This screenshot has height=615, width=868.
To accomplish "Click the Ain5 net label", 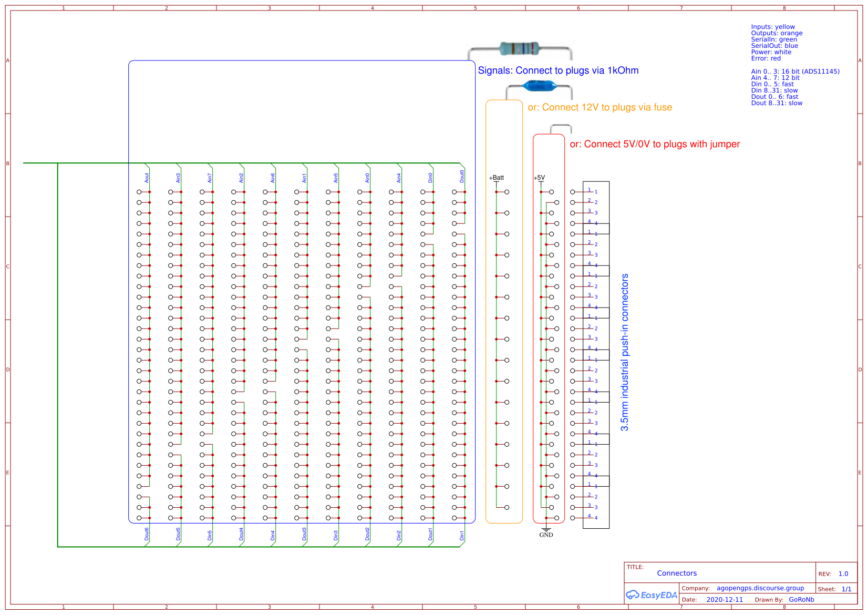I will coord(336,178).
